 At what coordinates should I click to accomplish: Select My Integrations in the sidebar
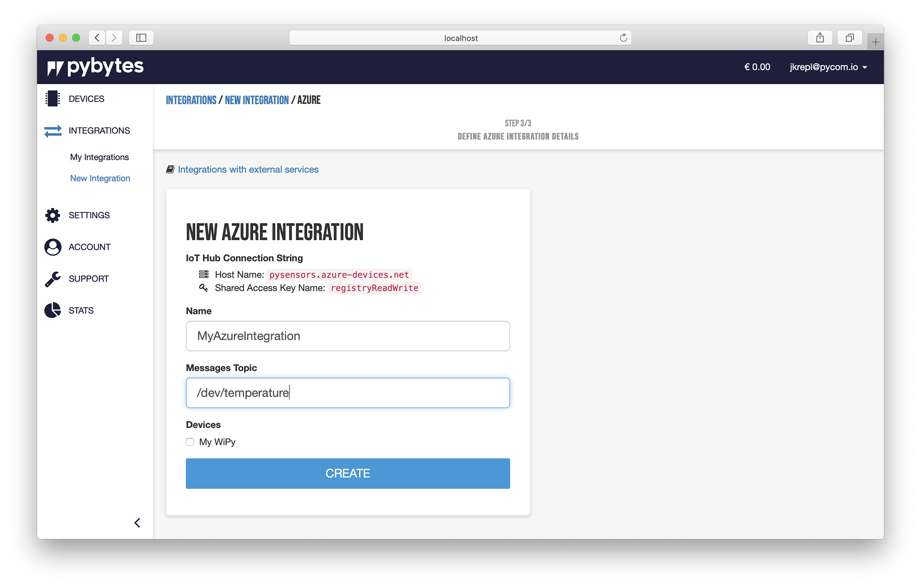pos(100,157)
